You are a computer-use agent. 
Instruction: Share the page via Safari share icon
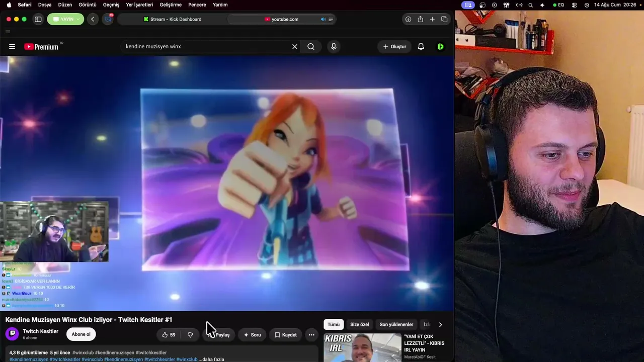tap(420, 19)
